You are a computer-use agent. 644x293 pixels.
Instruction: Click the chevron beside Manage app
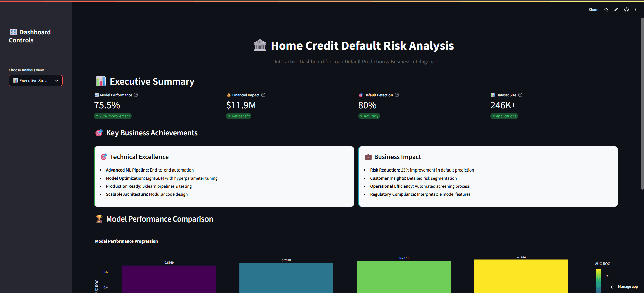point(611,287)
